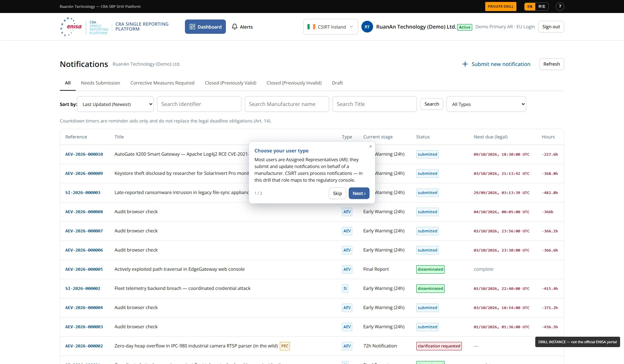Open Closed (Previously Valid) tab
Image resolution: width=624 pixels, height=364 pixels.
coord(230,83)
